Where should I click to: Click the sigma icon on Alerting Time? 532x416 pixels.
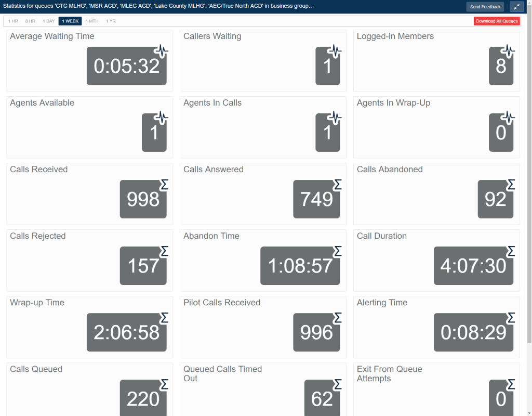pyautogui.click(x=511, y=318)
